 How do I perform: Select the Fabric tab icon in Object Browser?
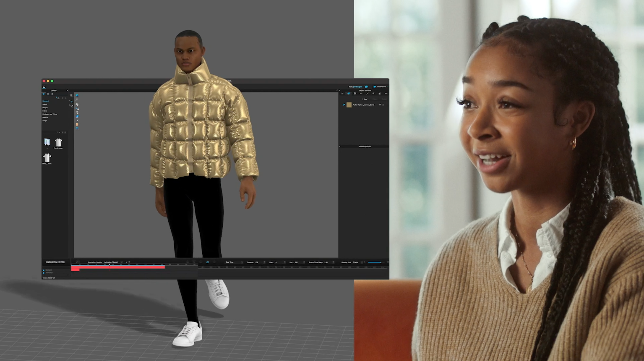click(x=349, y=94)
